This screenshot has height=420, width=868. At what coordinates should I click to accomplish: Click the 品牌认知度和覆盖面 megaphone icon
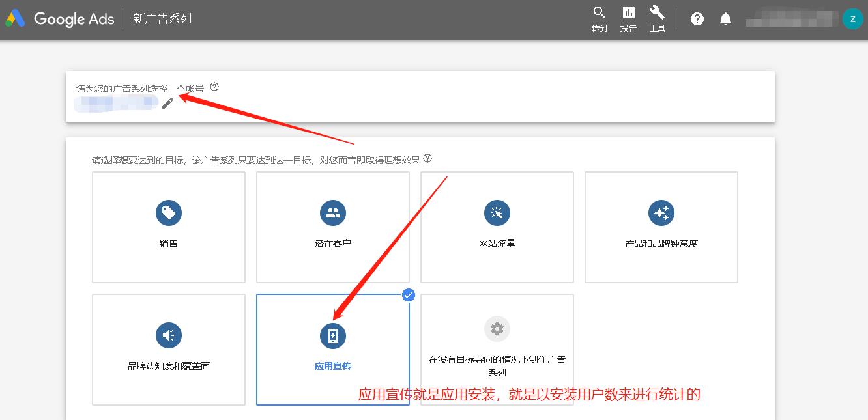coord(168,334)
